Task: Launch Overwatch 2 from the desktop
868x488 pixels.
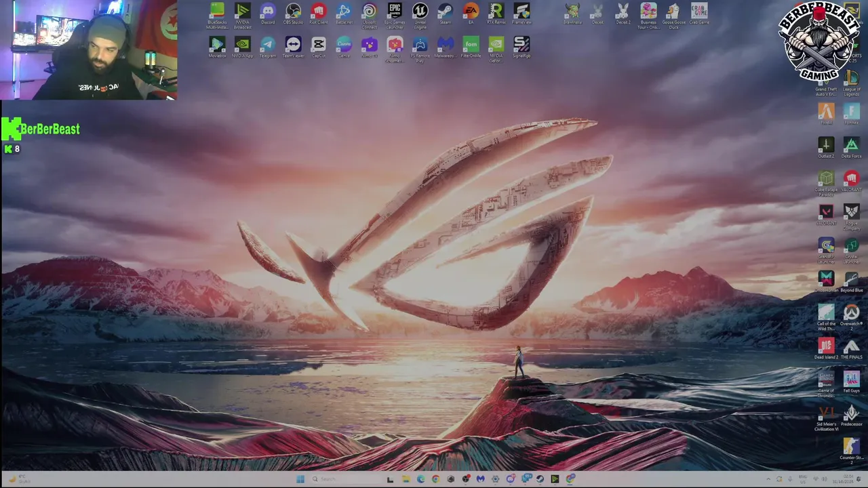Action: [852, 316]
